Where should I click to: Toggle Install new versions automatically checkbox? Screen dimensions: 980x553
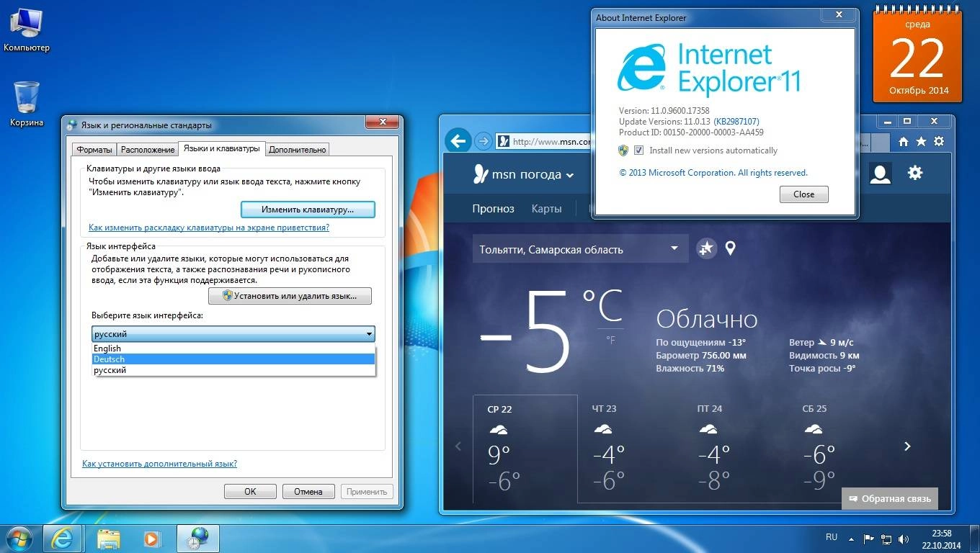tap(638, 150)
